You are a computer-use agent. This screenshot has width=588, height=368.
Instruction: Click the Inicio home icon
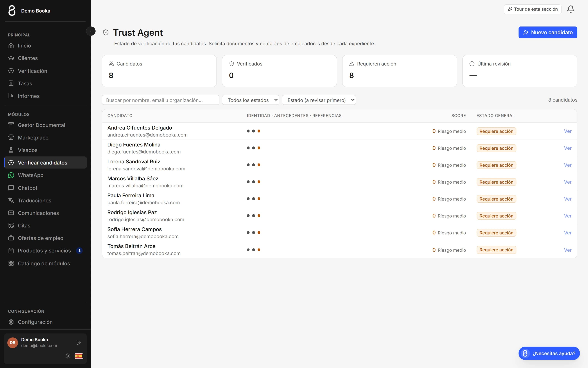point(11,45)
